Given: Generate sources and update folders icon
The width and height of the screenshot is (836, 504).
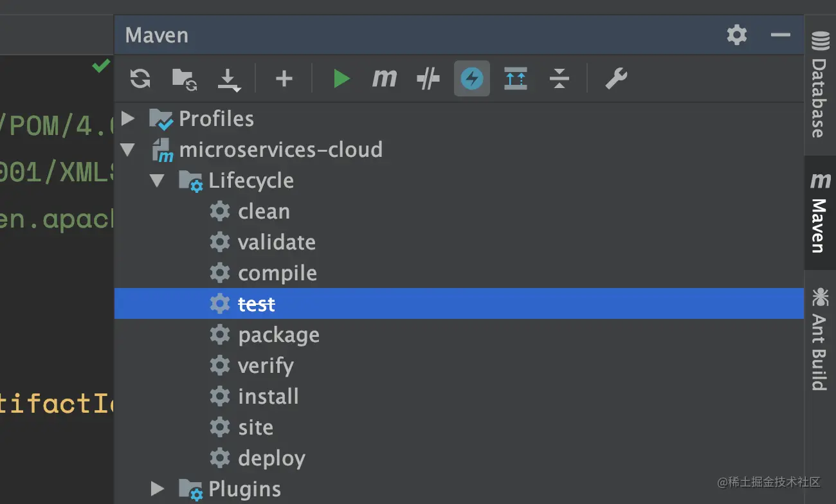Looking at the screenshot, I should click(x=185, y=78).
